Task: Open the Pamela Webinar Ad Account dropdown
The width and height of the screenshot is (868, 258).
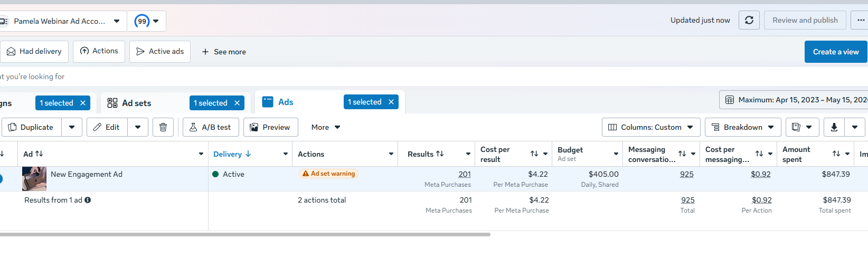Action: [62, 21]
